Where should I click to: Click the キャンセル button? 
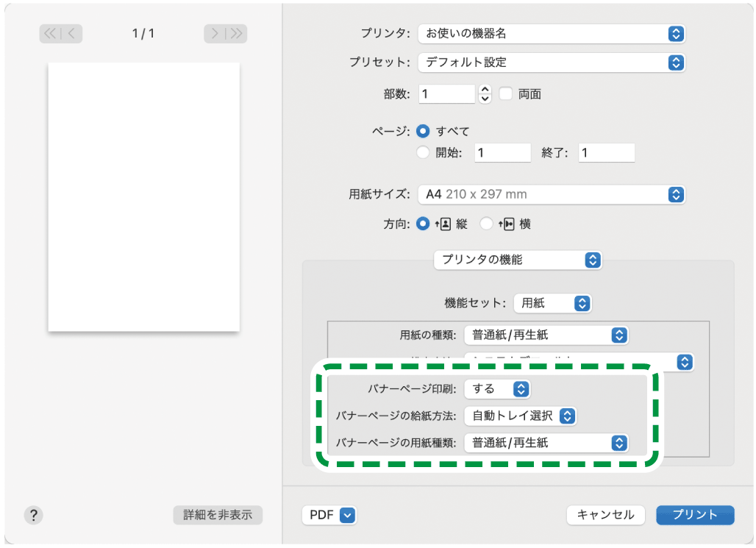[605, 515]
